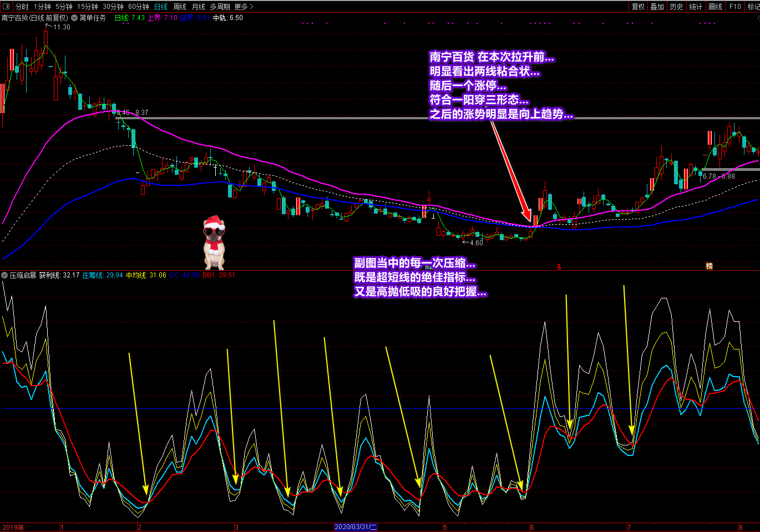This screenshot has height=532, width=760.
Task: Toggle the 日线 daily period
Action: 160,7
